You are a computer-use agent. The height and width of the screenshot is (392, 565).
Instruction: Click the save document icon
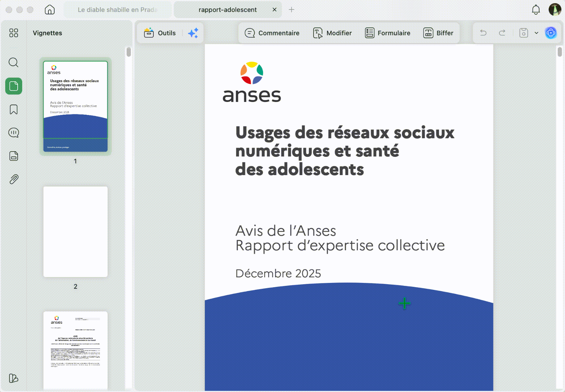[524, 33]
